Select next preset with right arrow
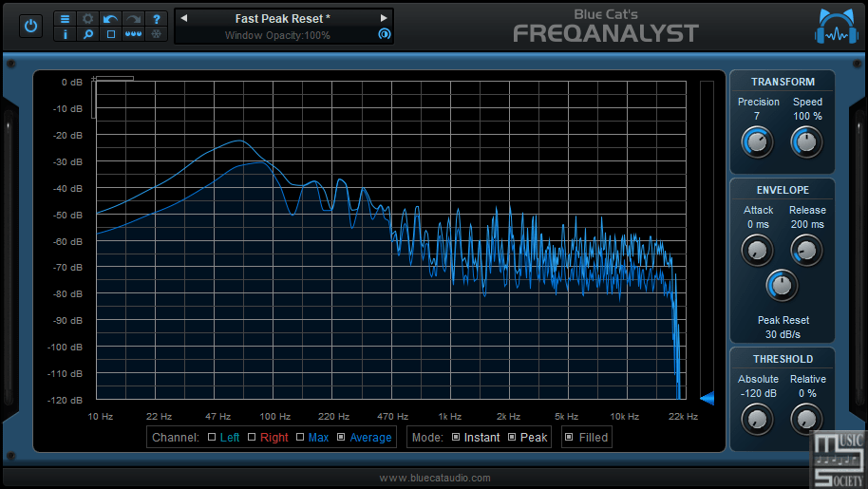Viewport: 868px width, 489px height. (384, 18)
